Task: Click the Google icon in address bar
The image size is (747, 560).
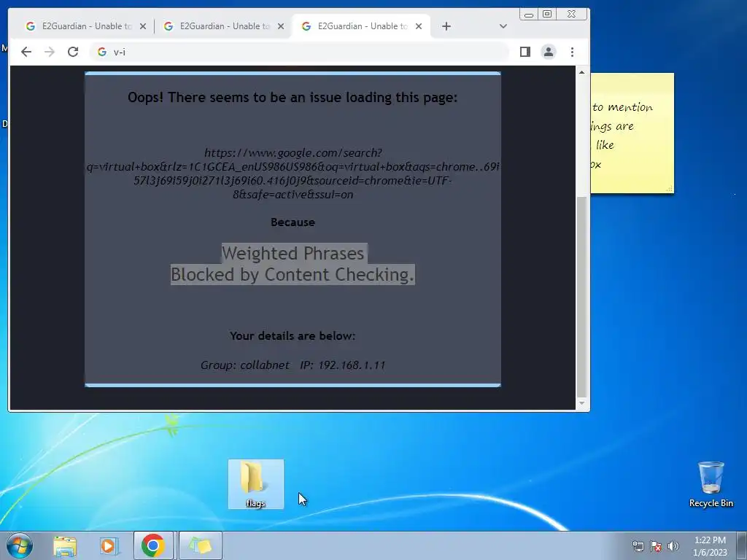Action: coord(102,52)
